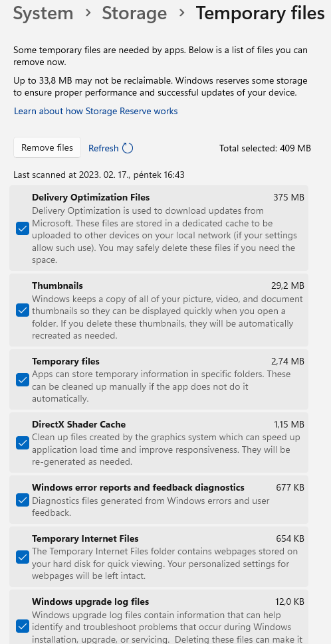Untick Windows error reports and feedback diagnostics

(x=22, y=500)
